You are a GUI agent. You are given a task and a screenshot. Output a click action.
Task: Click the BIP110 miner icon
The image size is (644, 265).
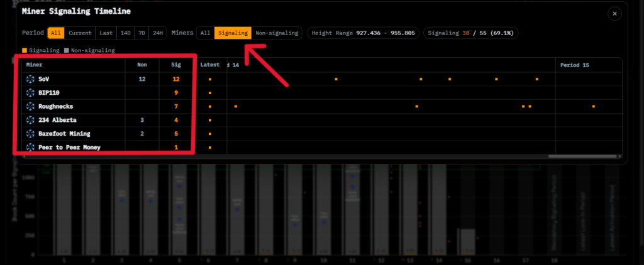coord(30,93)
